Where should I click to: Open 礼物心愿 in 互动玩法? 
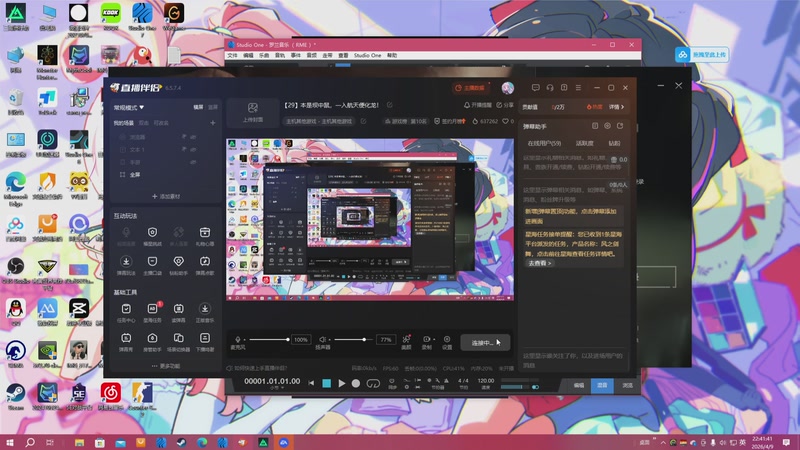pyautogui.click(x=205, y=236)
